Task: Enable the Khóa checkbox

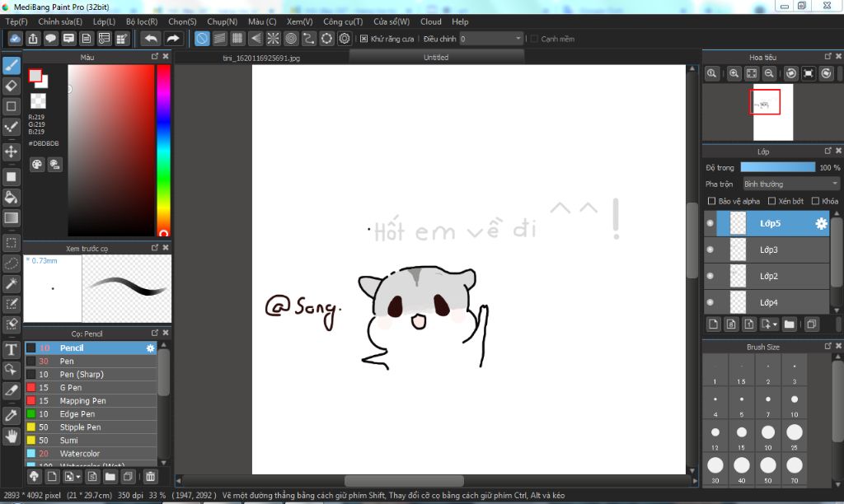Action: 815,201
